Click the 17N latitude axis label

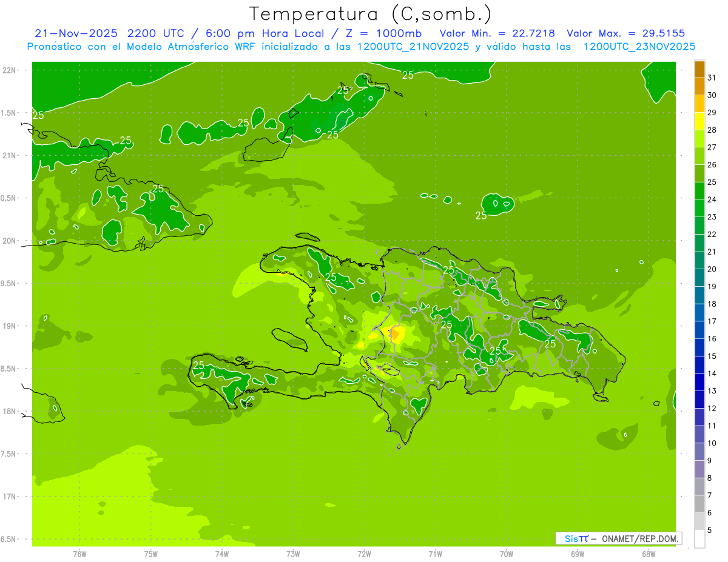pos(9,497)
